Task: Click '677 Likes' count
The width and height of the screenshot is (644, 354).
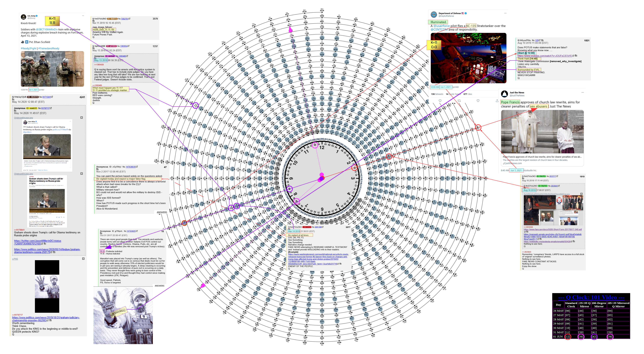Action: [468, 94]
